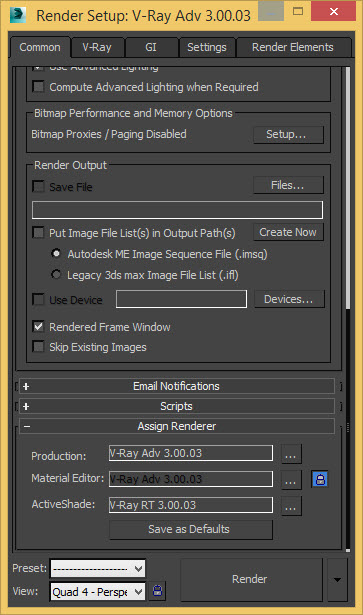The height and width of the screenshot is (615, 363).
Task: Open the Render Elements tab
Action: tap(293, 48)
